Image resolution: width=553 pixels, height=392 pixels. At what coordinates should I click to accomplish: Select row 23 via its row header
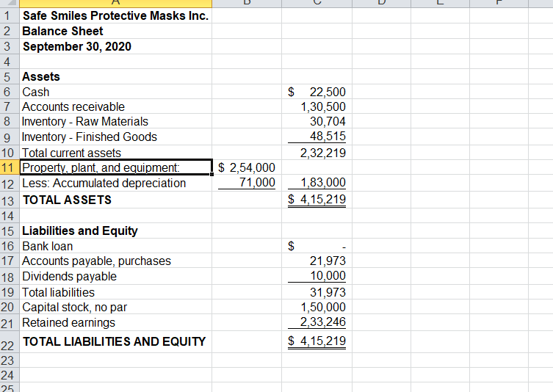coord(10,360)
